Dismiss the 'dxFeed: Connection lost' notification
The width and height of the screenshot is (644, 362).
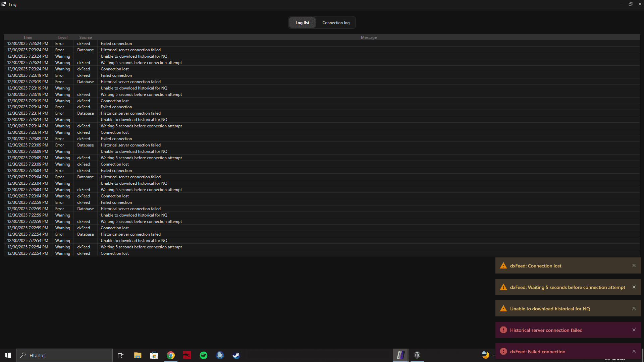click(x=634, y=265)
